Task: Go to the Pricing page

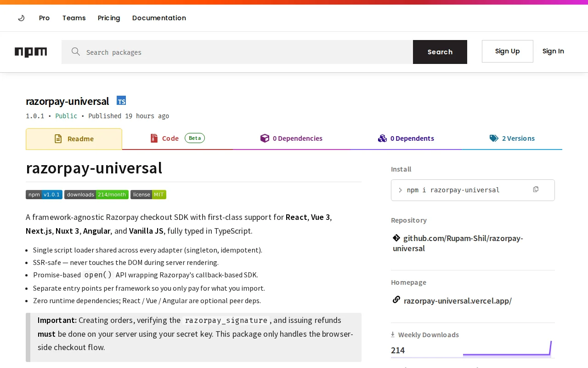Action: click(x=109, y=18)
